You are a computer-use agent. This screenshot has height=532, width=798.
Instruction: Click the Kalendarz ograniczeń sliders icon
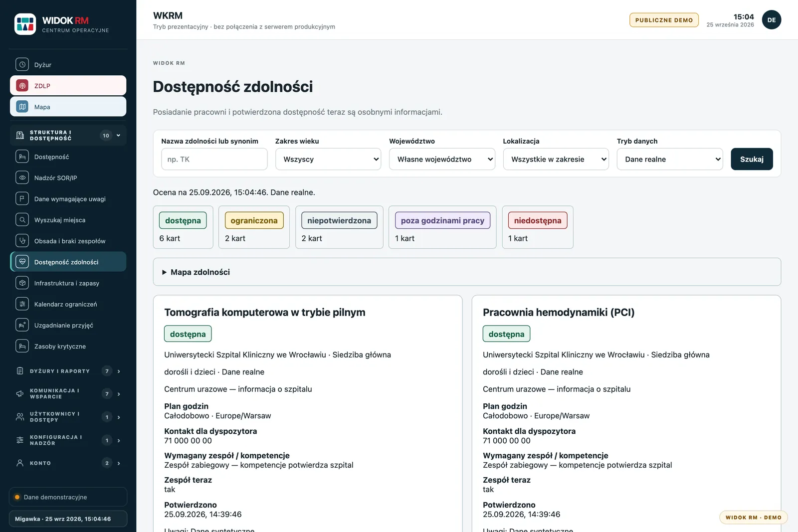22,304
